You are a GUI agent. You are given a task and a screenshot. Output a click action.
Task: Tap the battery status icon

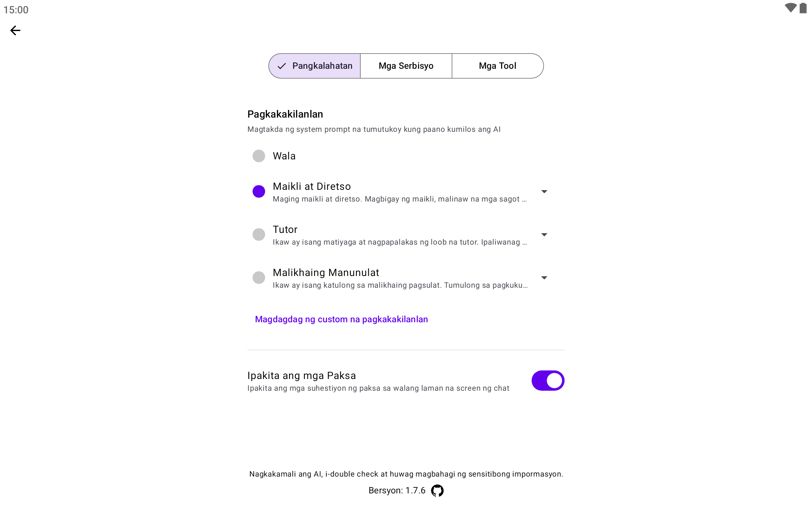pyautogui.click(x=803, y=8)
